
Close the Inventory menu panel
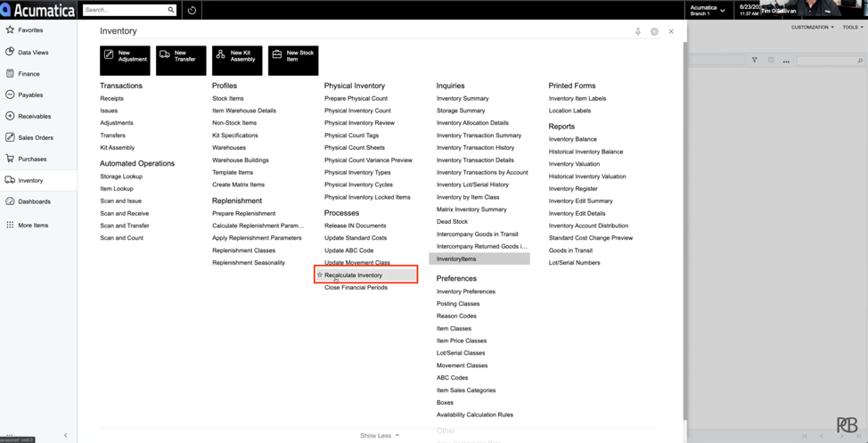671,31
